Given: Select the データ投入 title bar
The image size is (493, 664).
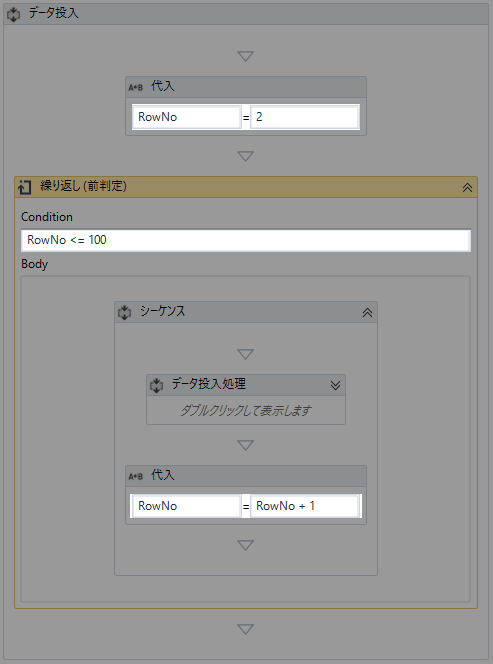Looking at the screenshot, I should pyautogui.click(x=246, y=14).
